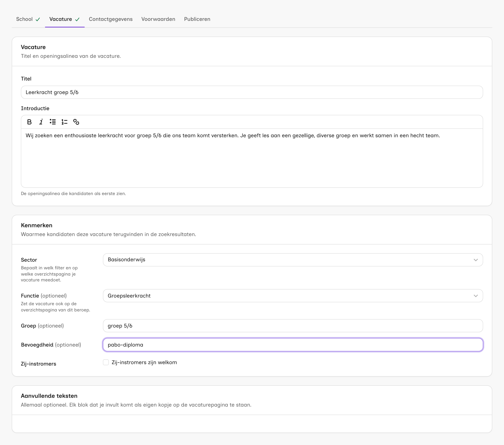Click the 'Functie (optioneel)' label
This screenshot has width=504, height=445.
(44, 296)
